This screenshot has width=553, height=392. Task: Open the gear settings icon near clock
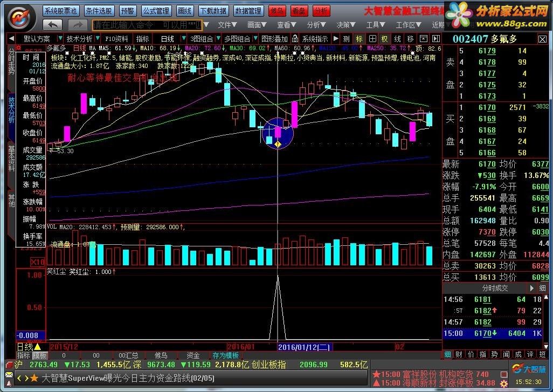coord(504,383)
